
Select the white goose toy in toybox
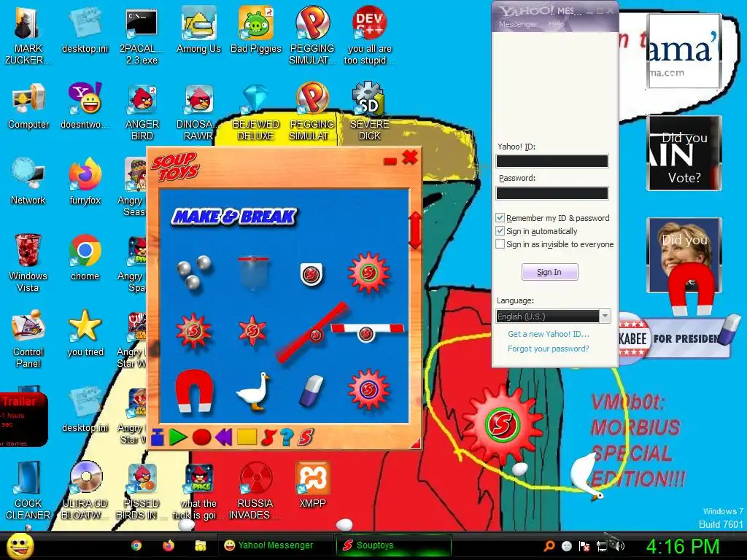(x=253, y=392)
